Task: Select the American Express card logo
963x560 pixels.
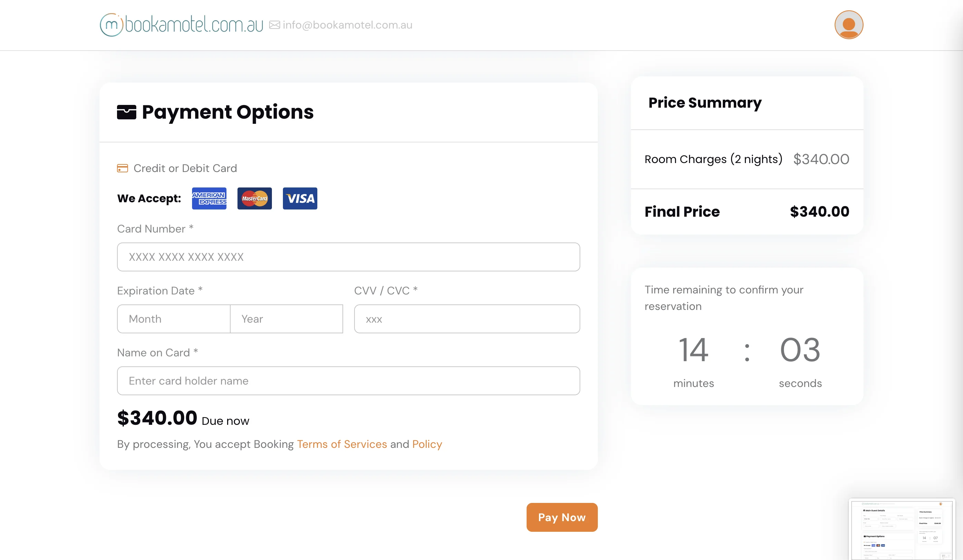Action: tap(209, 198)
